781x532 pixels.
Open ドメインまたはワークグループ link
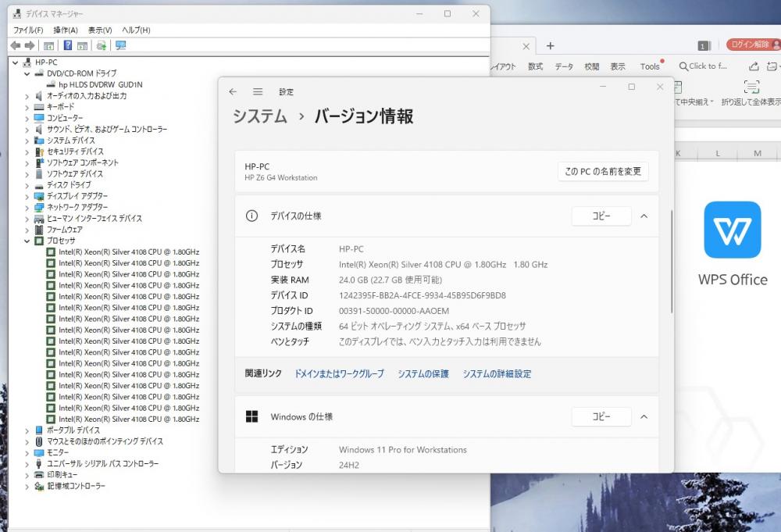(x=339, y=373)
